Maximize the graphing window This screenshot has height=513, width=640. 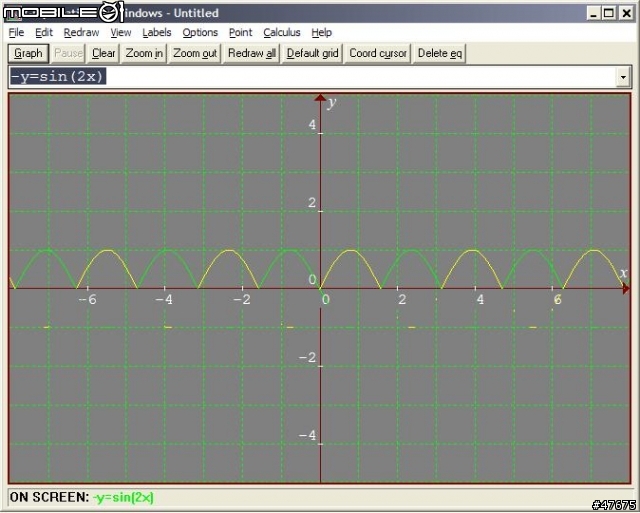(x=609, y=13)
